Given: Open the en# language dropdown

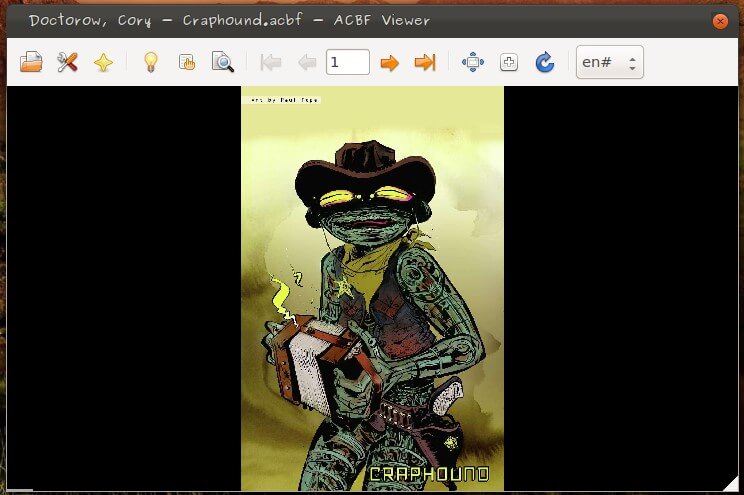Looking at the screenshot, I should (x=610, y=62).
